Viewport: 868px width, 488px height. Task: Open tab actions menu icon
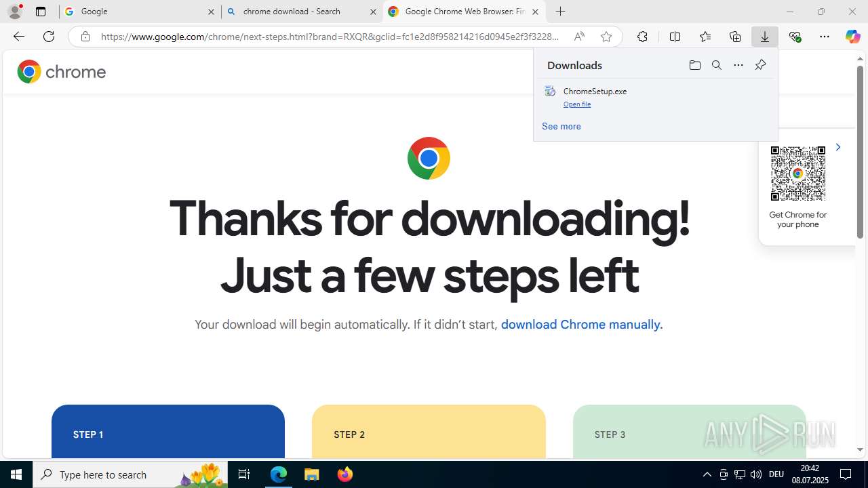click(41, 12)
